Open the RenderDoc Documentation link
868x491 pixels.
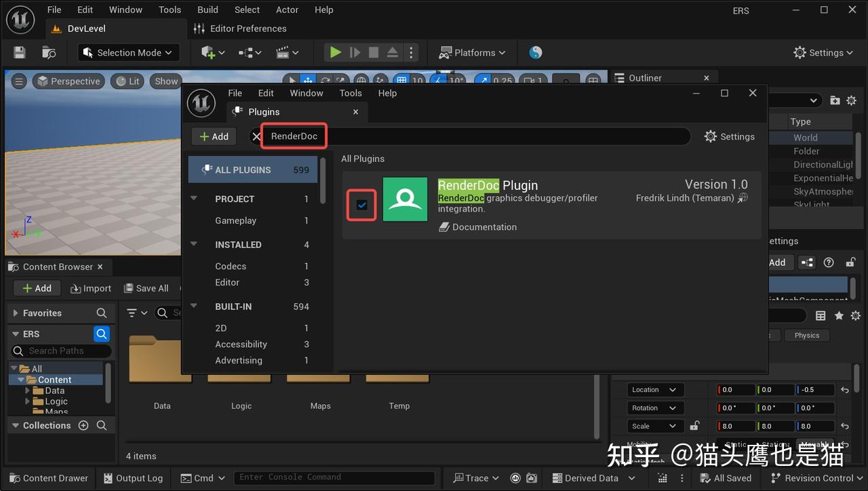(483, 227)
